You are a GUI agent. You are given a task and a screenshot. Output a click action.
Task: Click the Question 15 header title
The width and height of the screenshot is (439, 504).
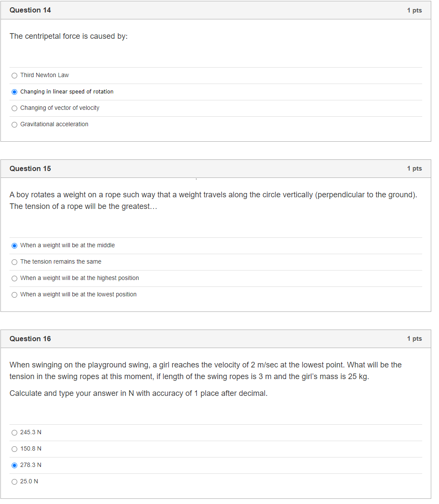pyautogui.click(x=30, y=168)
